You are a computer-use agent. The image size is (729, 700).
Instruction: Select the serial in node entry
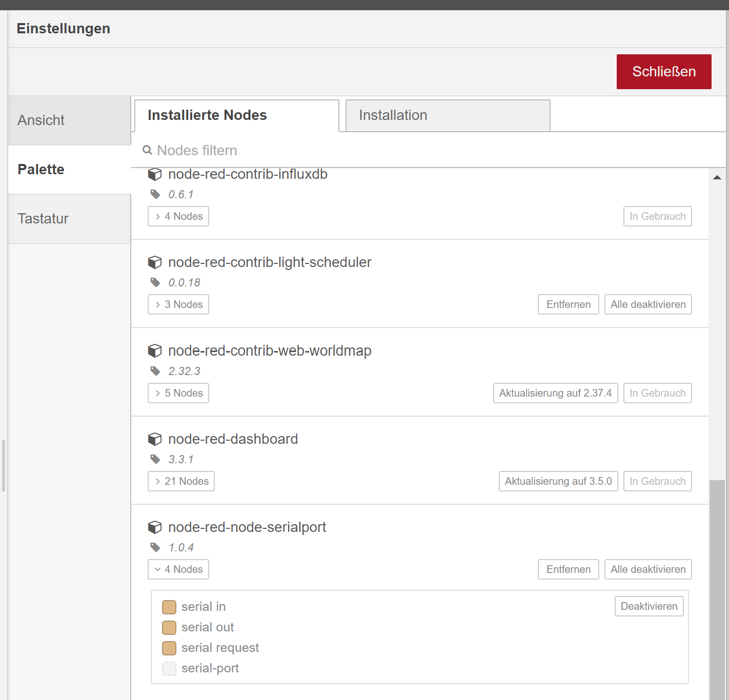point(204,607)
